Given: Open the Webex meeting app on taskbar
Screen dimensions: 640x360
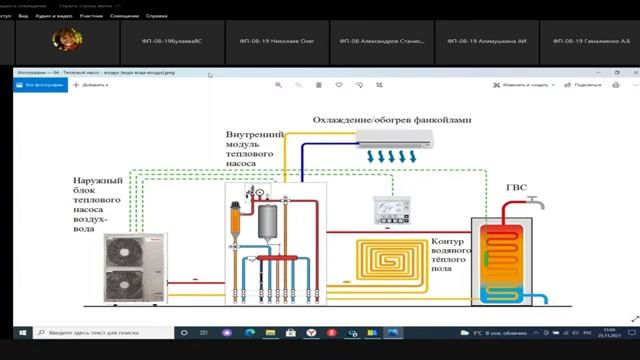Looking at the screenshot, I should tap(352, 333).
